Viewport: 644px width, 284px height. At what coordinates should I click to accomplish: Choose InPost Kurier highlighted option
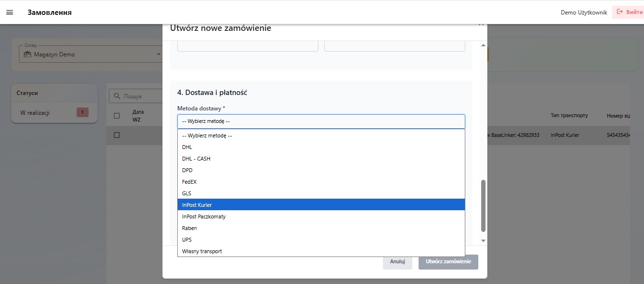tap(321, 205)
